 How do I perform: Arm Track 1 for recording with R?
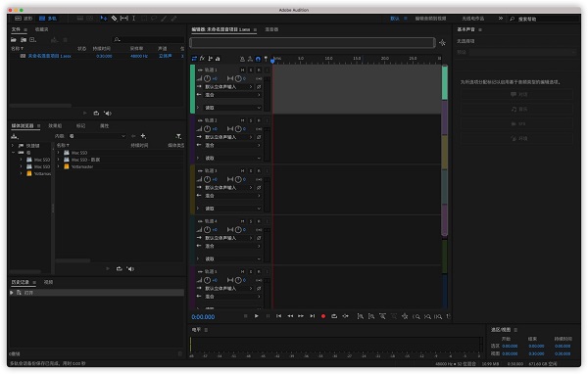coord(259,70)
